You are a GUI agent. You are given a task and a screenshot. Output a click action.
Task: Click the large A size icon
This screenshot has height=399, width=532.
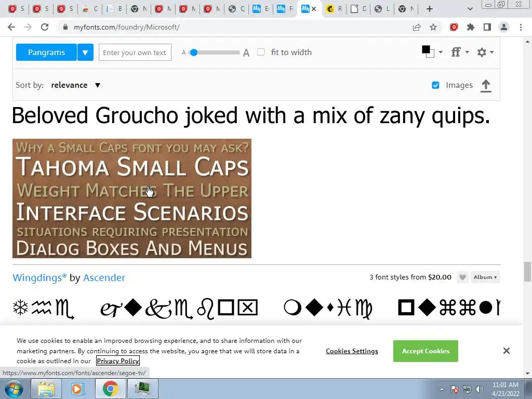coord(246,52)
